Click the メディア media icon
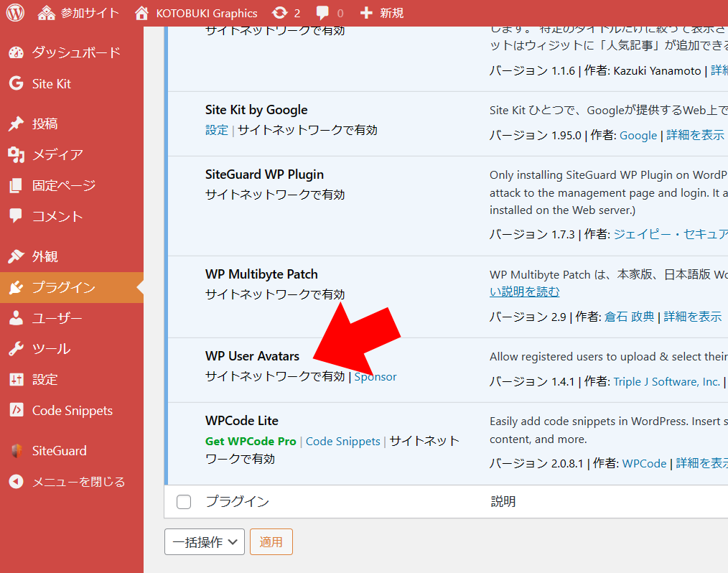 16,154
